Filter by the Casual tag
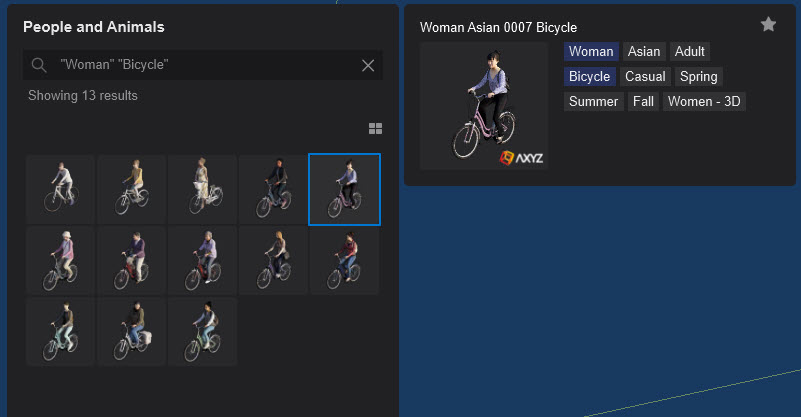Screen dimensions: 801x417 pyautogui.click(x=645, y=77)
